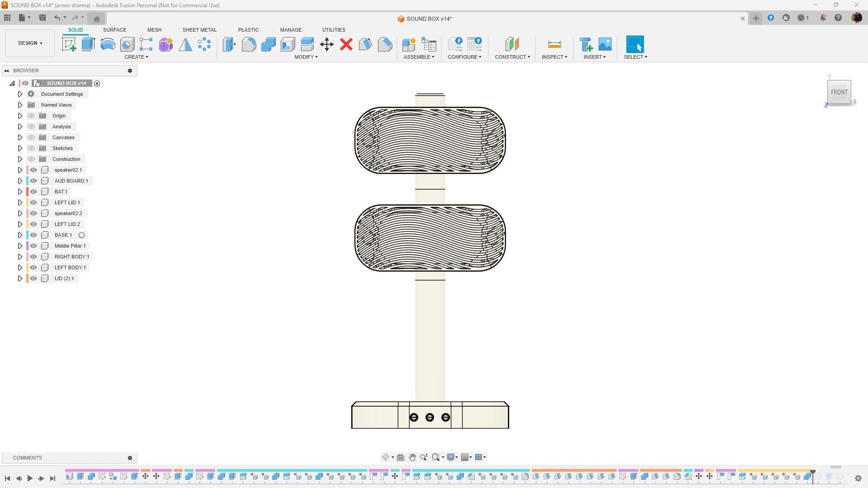The height and width of the screenshot is (488, 868).
Task: Click the FRONT face of ViewCube
Action: click(839, 92)
